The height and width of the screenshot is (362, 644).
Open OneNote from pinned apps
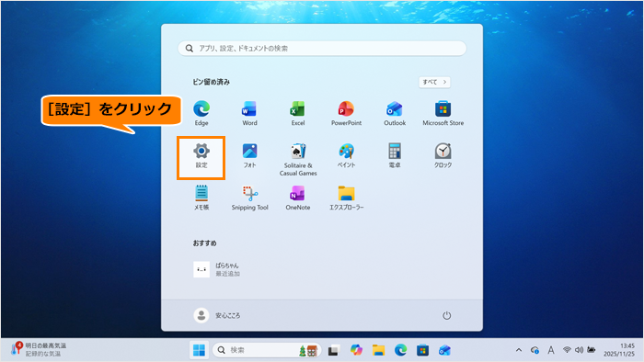[298, 198]
